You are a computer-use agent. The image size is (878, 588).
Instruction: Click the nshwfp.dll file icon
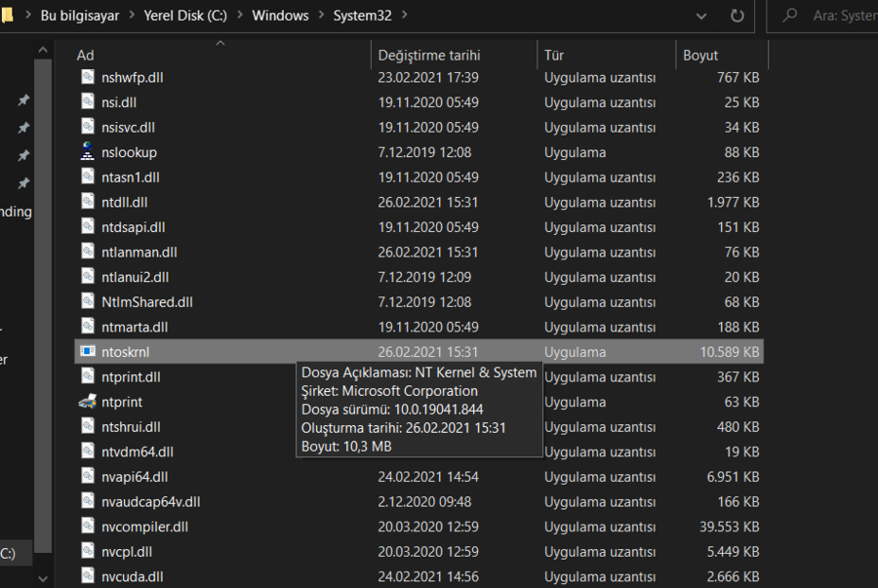[x=89, y=77]
